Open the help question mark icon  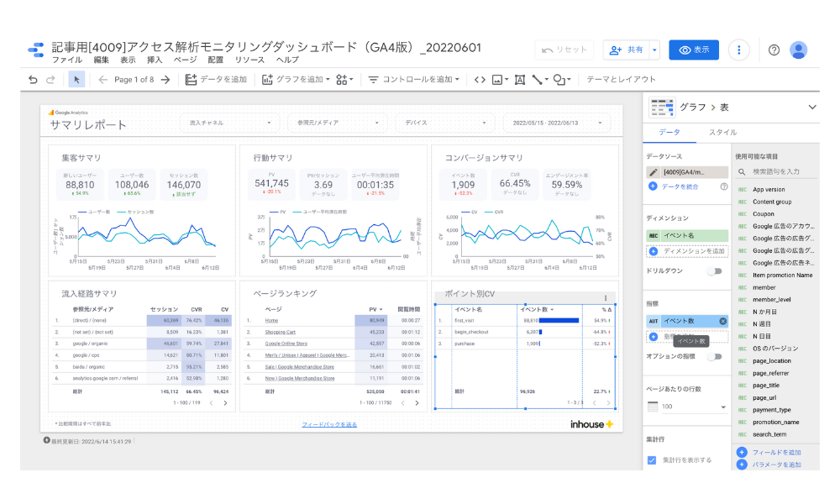(x=774, y=50)
